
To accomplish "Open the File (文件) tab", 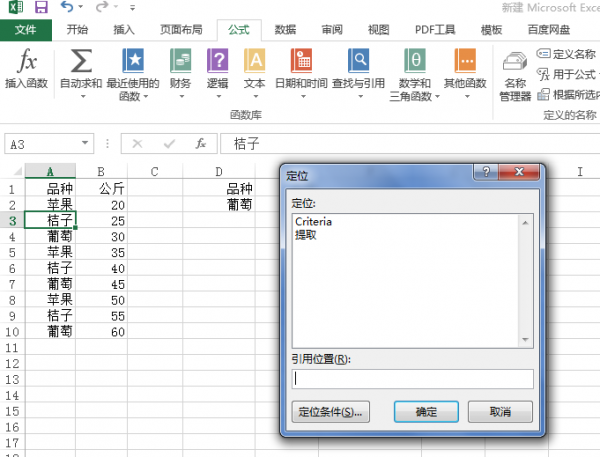I will [26, 30].
